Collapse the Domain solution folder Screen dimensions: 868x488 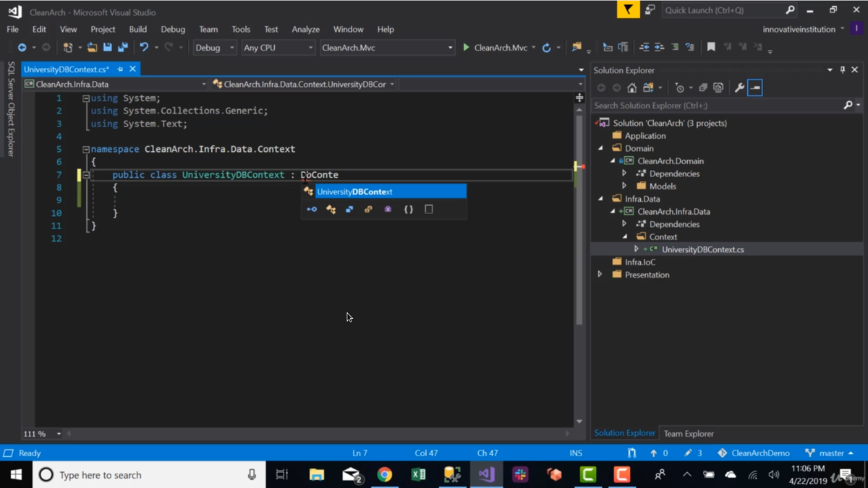point(600,148)
